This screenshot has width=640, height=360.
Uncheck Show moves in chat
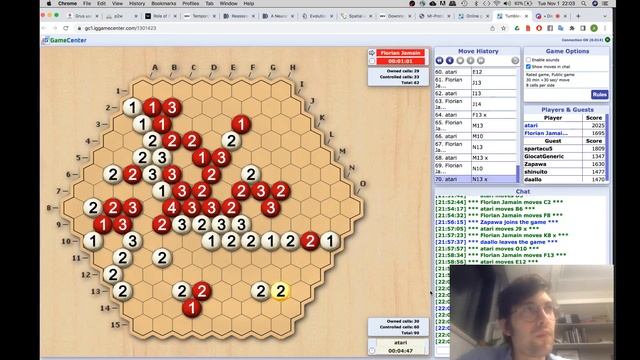(529, 66)
